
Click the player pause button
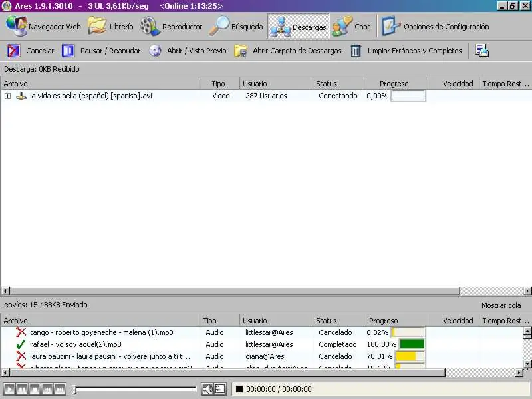22,389
